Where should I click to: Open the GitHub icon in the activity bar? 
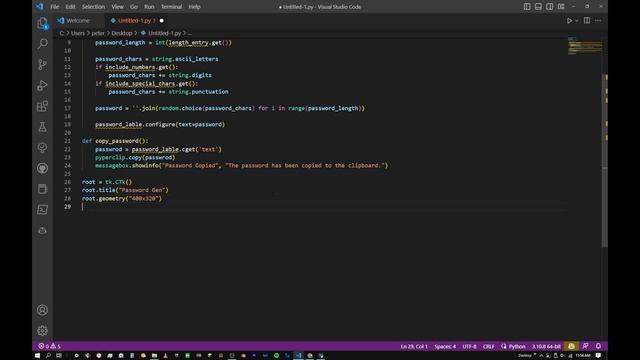[x=42, y=168]
